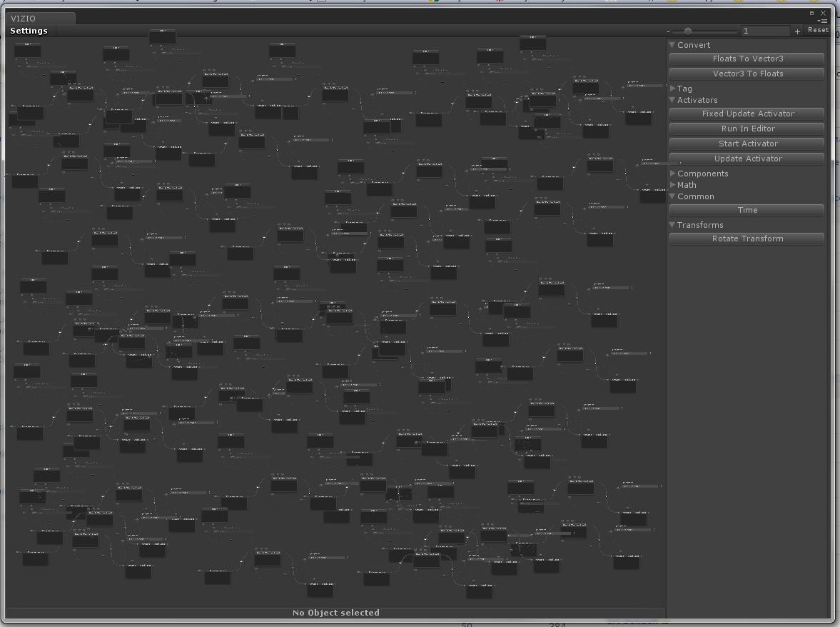The width and height of the screenshot is (840, 627).
Task: Expand the Math category
Action: coord(672,185)
